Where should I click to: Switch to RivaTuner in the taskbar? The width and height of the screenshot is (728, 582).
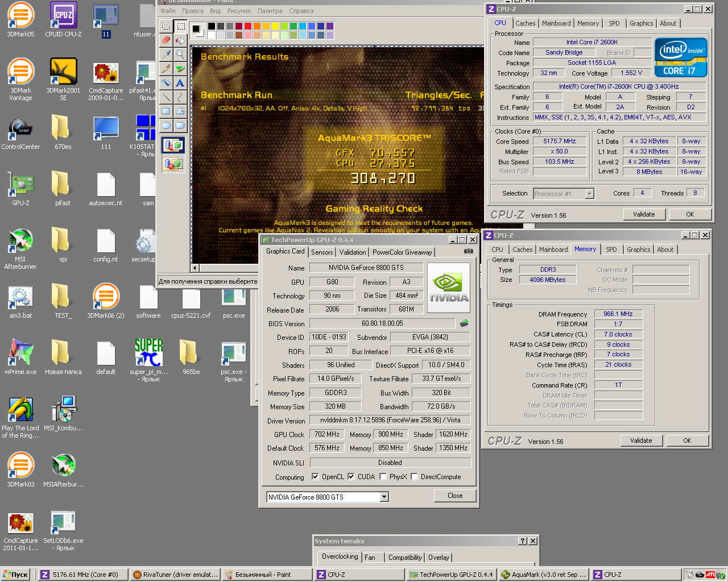[x=175, y=575]
